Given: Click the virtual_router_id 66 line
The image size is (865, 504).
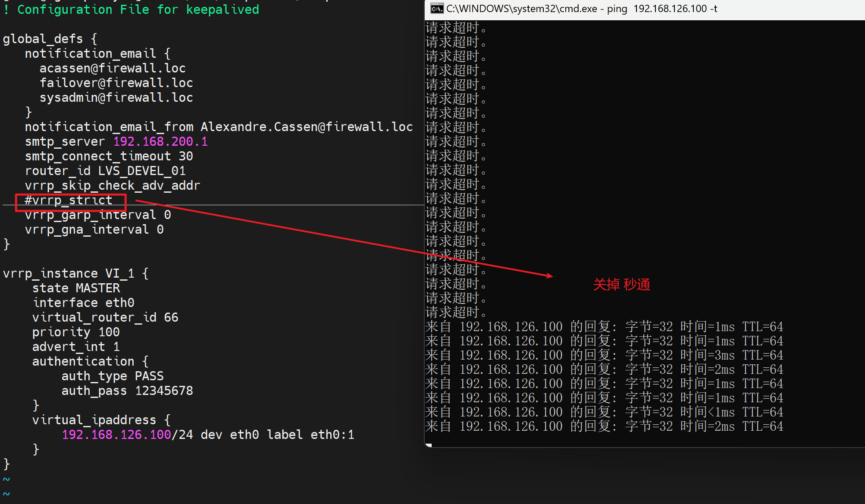Looking at the screenshot, I should 105,317.
